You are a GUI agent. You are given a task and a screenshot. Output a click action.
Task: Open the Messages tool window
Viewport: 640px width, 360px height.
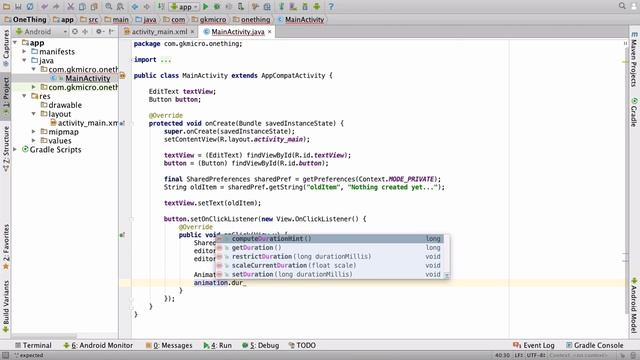pyautogui.click(x=169, y=345)
